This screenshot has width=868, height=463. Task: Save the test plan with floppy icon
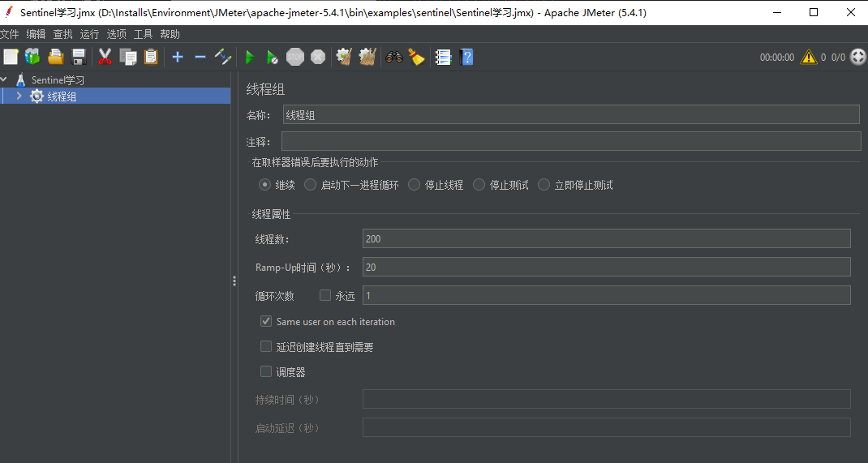pyautogui.click(x=79, y=57)
